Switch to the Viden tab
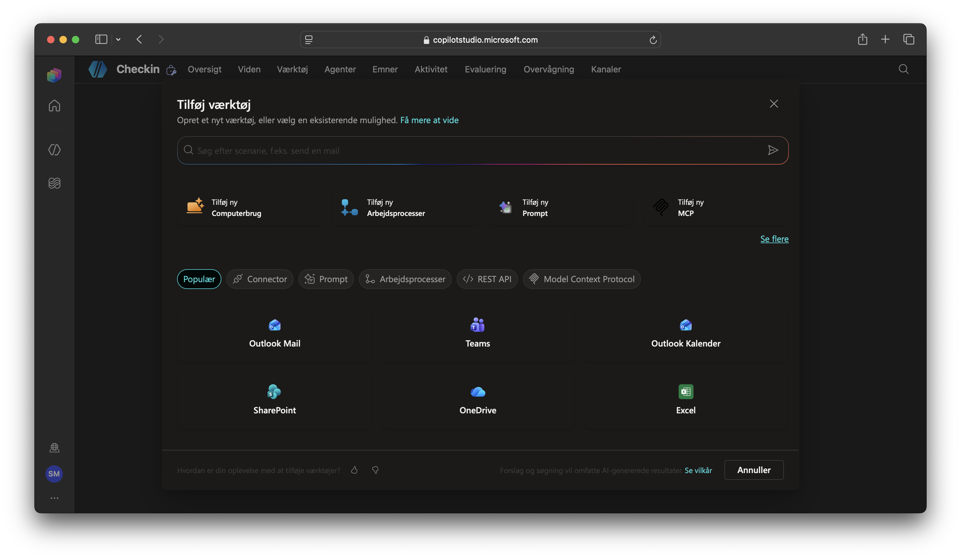Viewport: 961px width, 560px height. tap(249, 69)
